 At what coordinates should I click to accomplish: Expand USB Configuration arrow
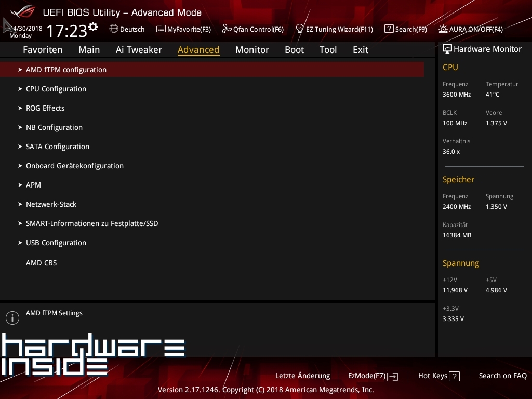click(x=20, y=243)
